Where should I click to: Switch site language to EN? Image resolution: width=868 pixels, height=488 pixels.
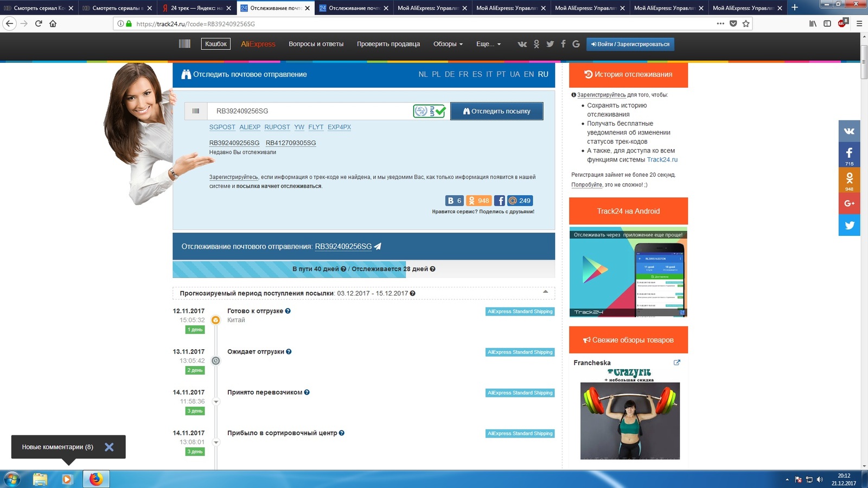529,74
